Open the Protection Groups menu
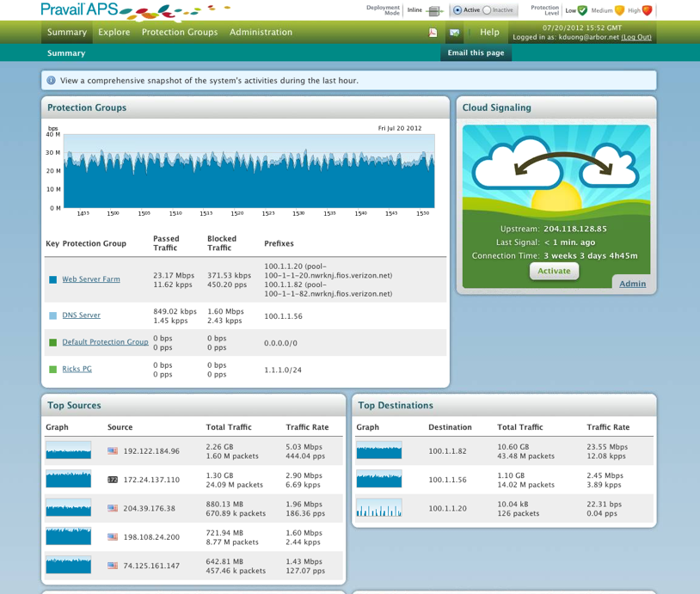The image size is (700, 594). (179, 33)
